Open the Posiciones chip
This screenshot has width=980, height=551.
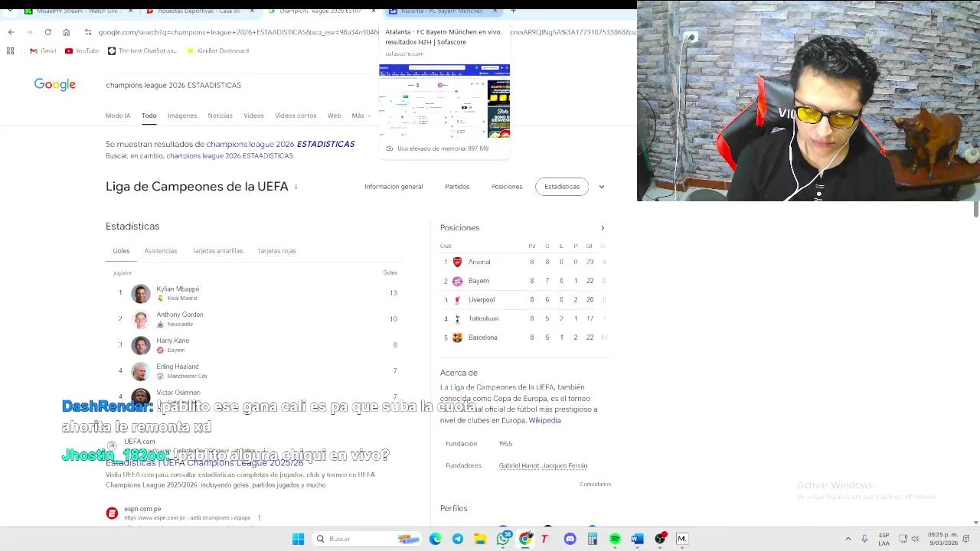(x=507, y=187)
